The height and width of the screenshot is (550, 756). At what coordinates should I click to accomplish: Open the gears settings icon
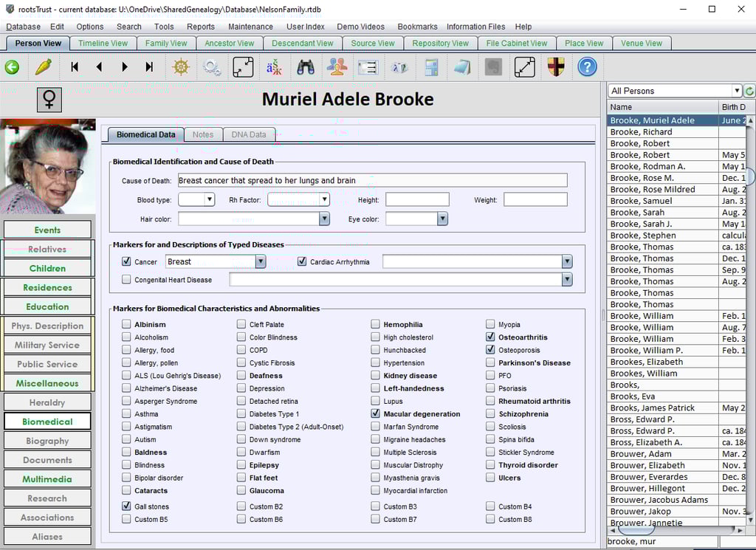pos(212,67)
